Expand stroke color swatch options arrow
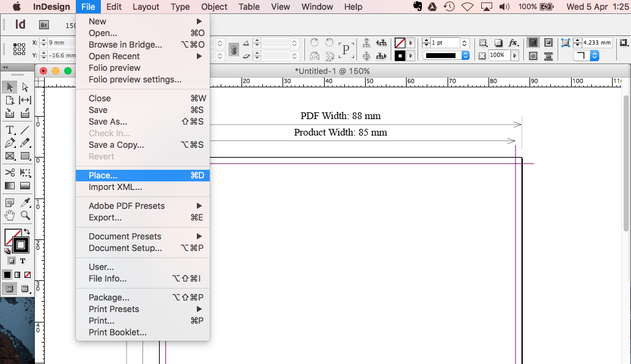Image resolution: width=631 pixels, height=364 pixels. [410, 56]
